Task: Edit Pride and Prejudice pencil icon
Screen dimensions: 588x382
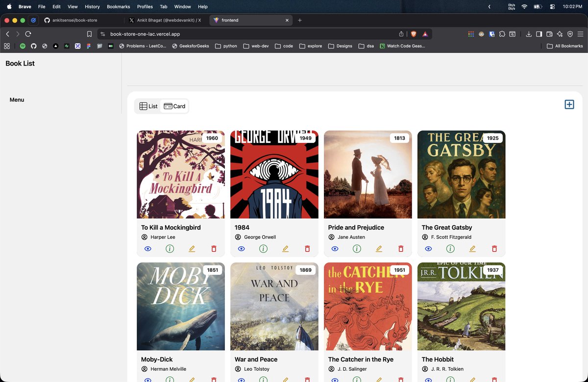Action: (379, 249)
